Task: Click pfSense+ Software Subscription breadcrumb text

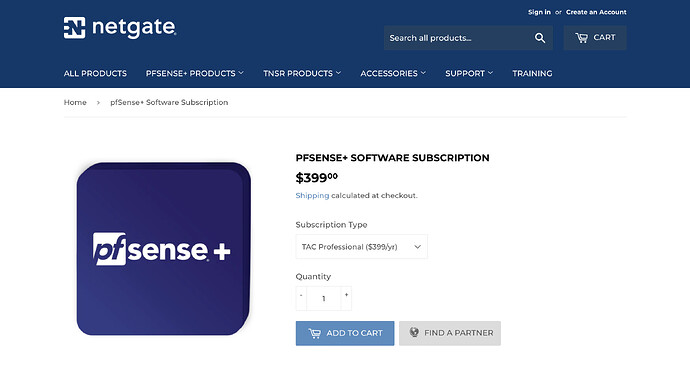Action: point(169,102)
